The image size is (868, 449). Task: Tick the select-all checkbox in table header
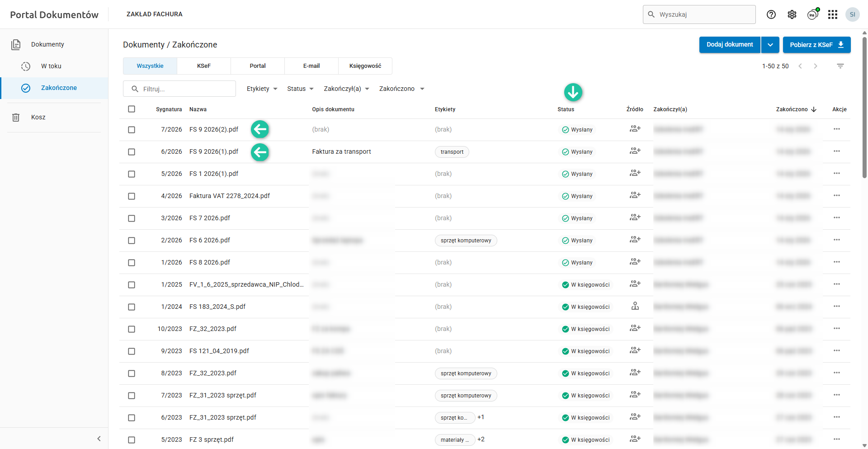(x=132, y=109)
